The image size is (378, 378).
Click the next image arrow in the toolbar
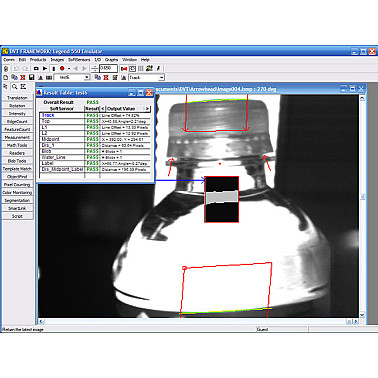pyautogui.click(x=84, y=68)
